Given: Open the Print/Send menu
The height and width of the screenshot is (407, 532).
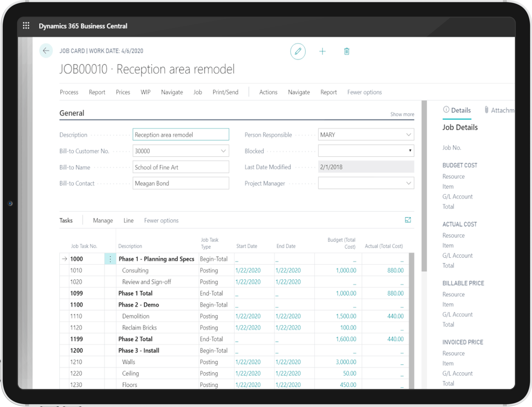Looking at the screenshot, I should click(225, 92).
